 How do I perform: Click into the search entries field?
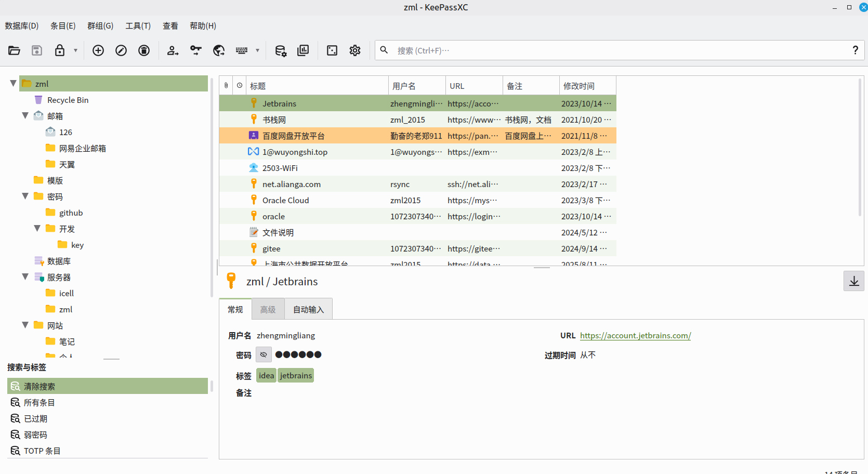619,50
